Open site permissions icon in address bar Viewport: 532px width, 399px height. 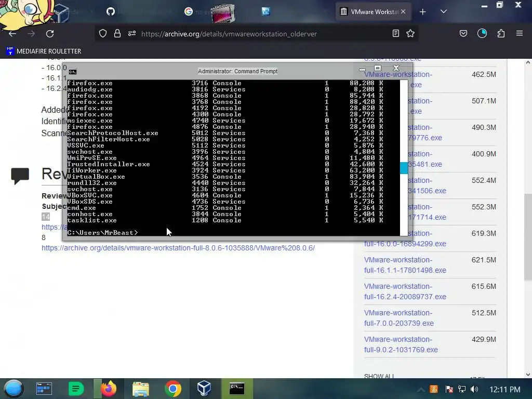pyautogui.click(x=131, y=33)
